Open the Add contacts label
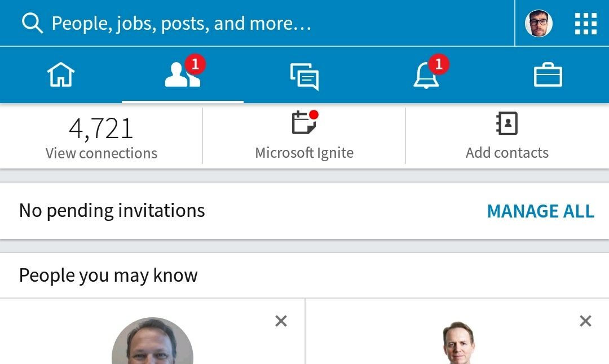 tap(507, 153)
